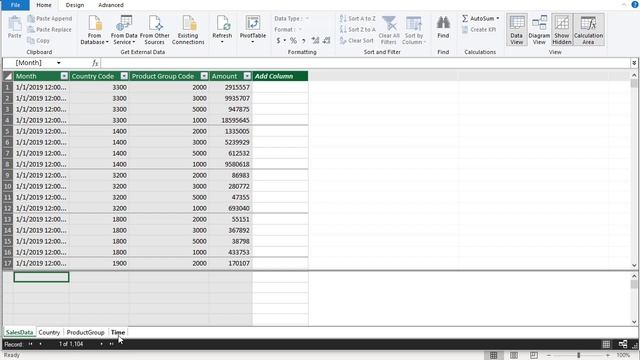
Task: Toggle Show Hidden
Action: (562, 30)
